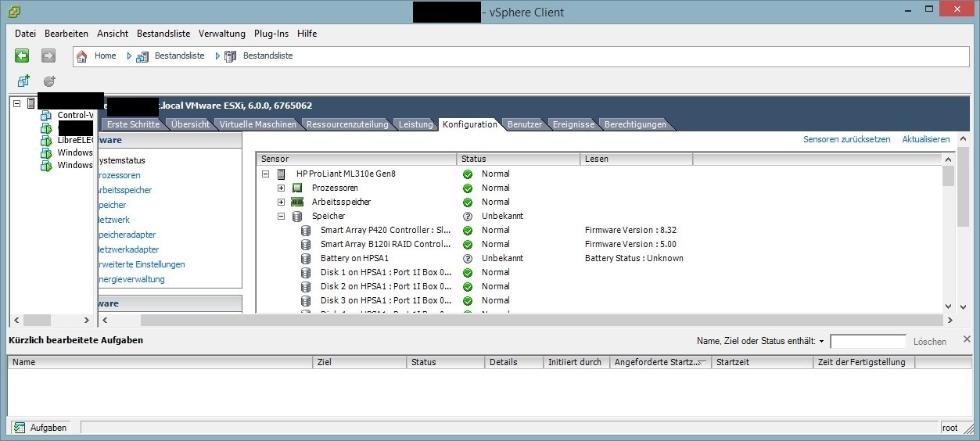The width and height of the screenshot is (980, 441).
Task: Click the new resource pool toolbar icon
Action: coord(49,81)
